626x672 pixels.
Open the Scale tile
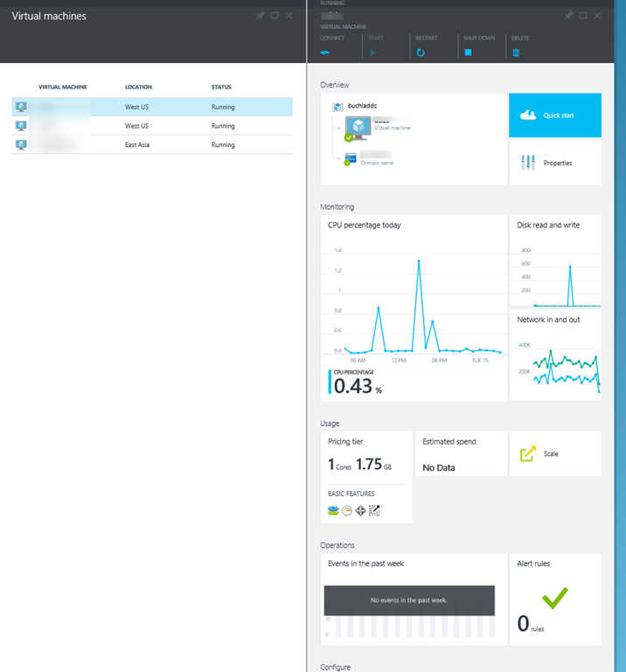click(555, 453)
